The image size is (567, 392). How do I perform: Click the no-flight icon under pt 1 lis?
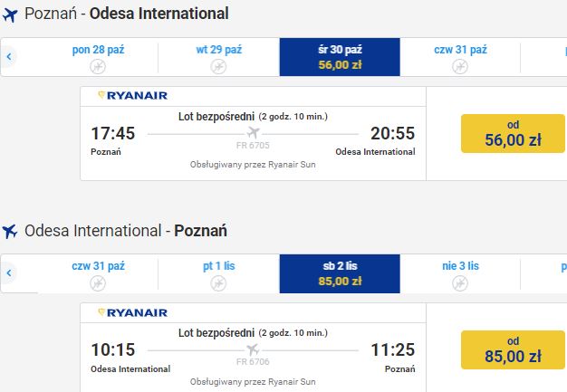(218, 283)
